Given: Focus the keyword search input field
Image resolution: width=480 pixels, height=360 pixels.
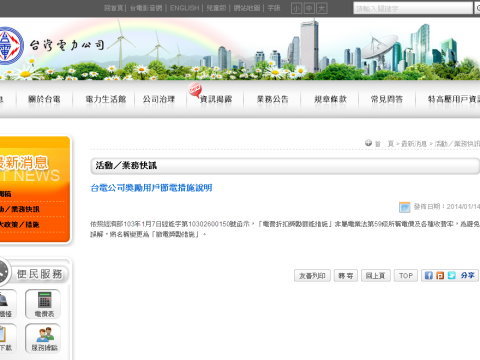Looking at the screenshot, I should coord(413,8).
